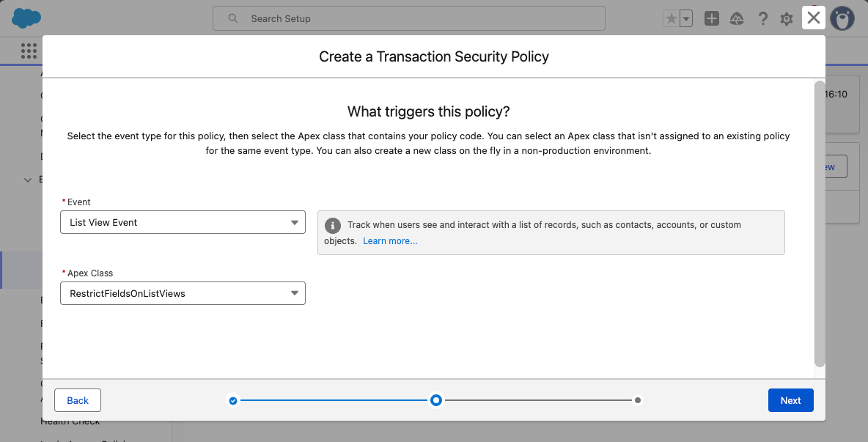Select a different Event type

pos(182,222)
